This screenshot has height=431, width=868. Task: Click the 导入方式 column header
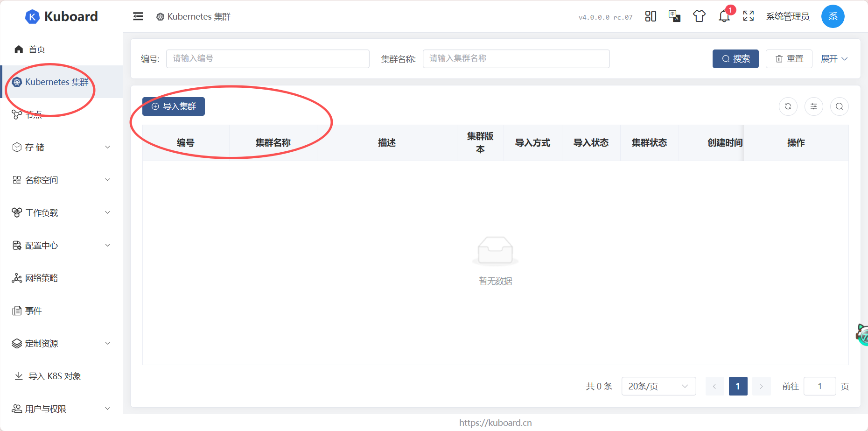coord(532,143)
